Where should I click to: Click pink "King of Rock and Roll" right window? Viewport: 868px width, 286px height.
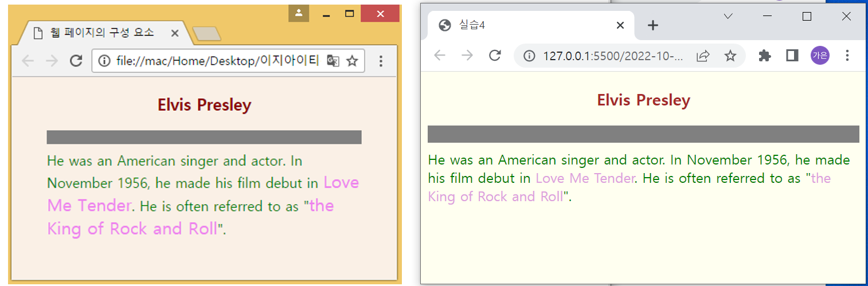click(x=495, y=197)
